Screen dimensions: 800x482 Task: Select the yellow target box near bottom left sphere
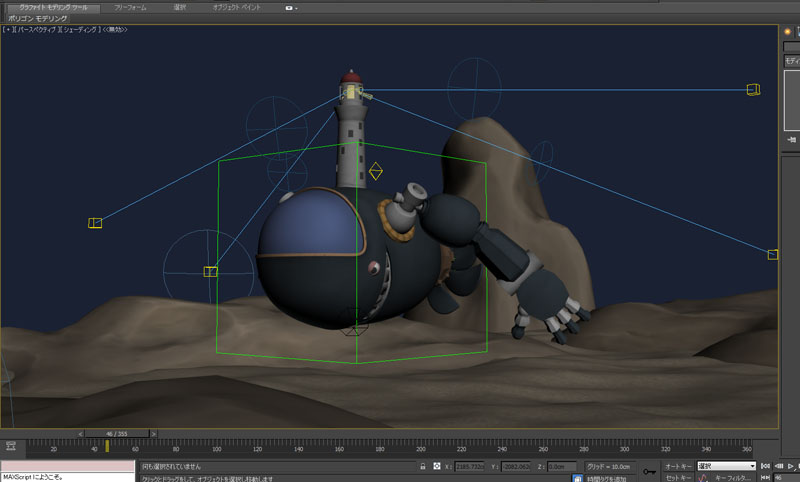(x=210, y=271)
